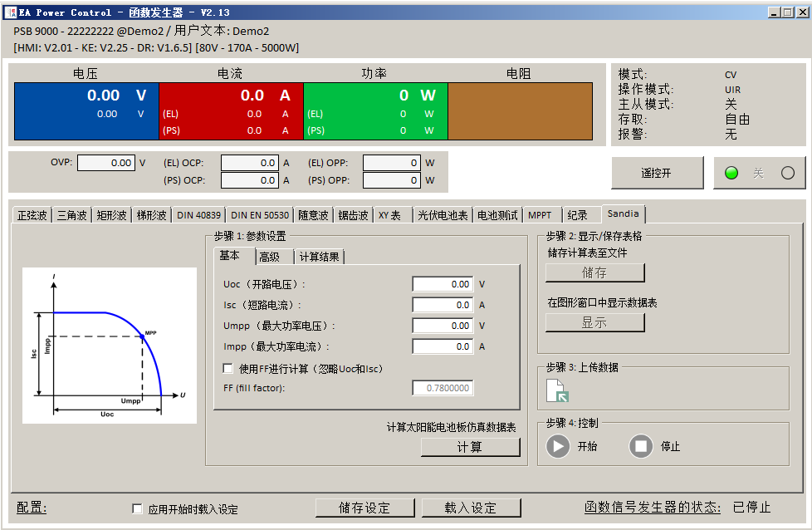Image resolution: width=812 pixels, height=530 pixels.
Task: Select the 电池测试 tab
Action: [x=497, y=215]
